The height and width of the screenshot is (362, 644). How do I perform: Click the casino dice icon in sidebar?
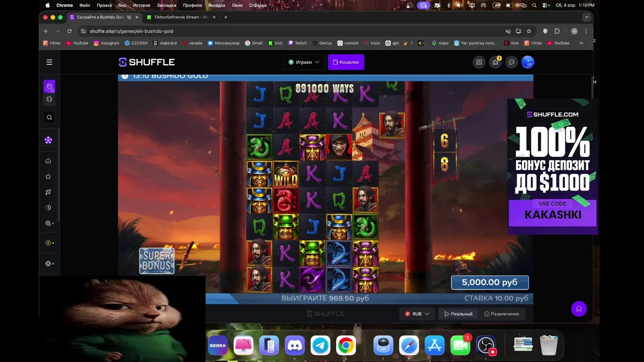(49, 86)
